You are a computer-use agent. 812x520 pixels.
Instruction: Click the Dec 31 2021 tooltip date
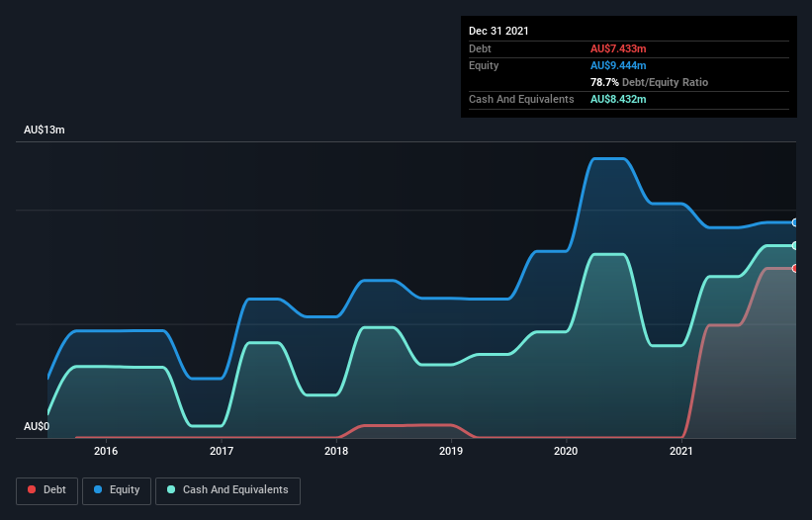tap(498, 31)
